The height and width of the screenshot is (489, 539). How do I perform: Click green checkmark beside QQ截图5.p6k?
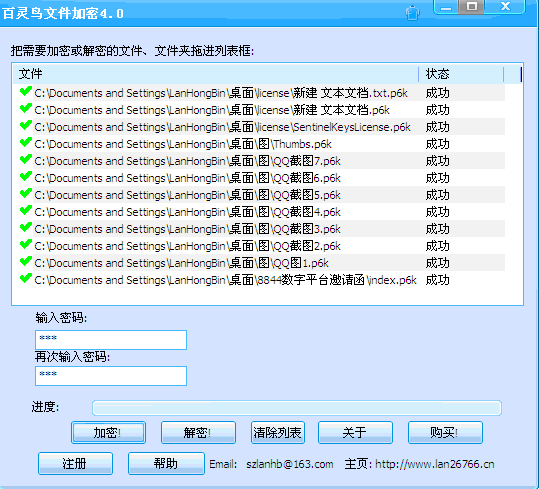coord(26,194)
